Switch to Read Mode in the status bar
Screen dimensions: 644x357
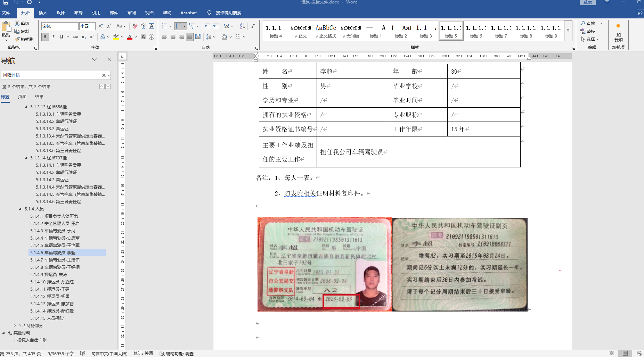(x=611, y=354)
